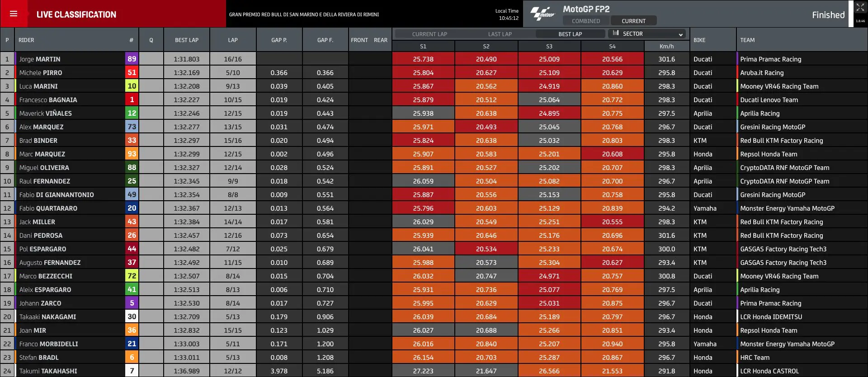Select rider Miguel OLIVEIRA

coord(44,168)
